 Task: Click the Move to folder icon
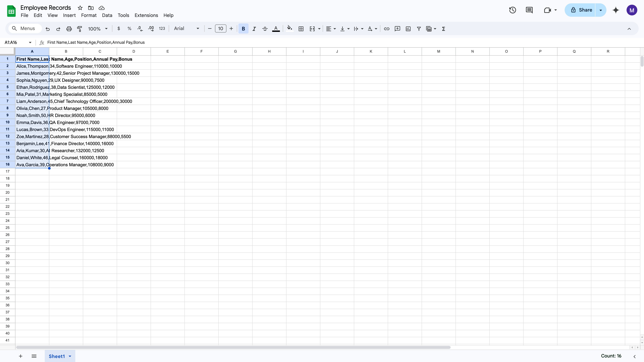coord(91,8)
